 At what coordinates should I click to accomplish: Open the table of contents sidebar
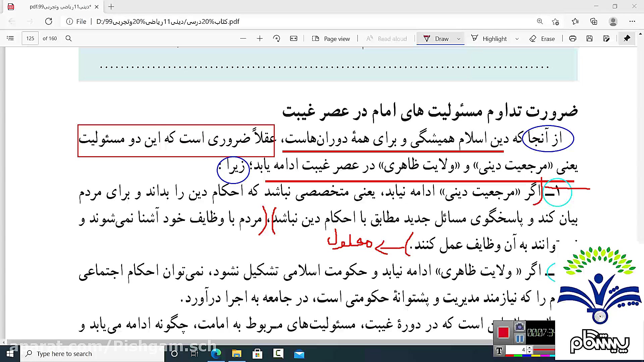pos(10,38)
